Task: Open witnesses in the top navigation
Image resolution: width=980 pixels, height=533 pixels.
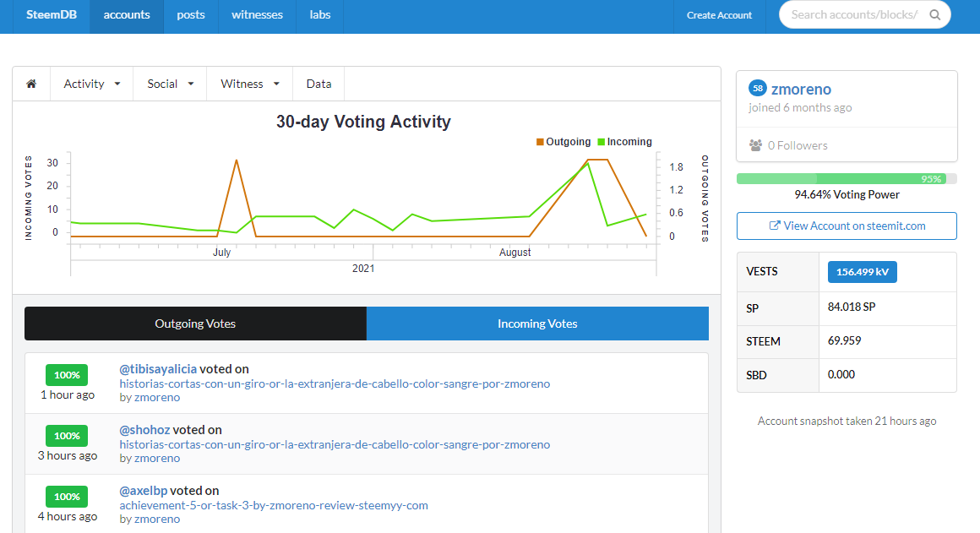Action: click(x=257, y=15)
